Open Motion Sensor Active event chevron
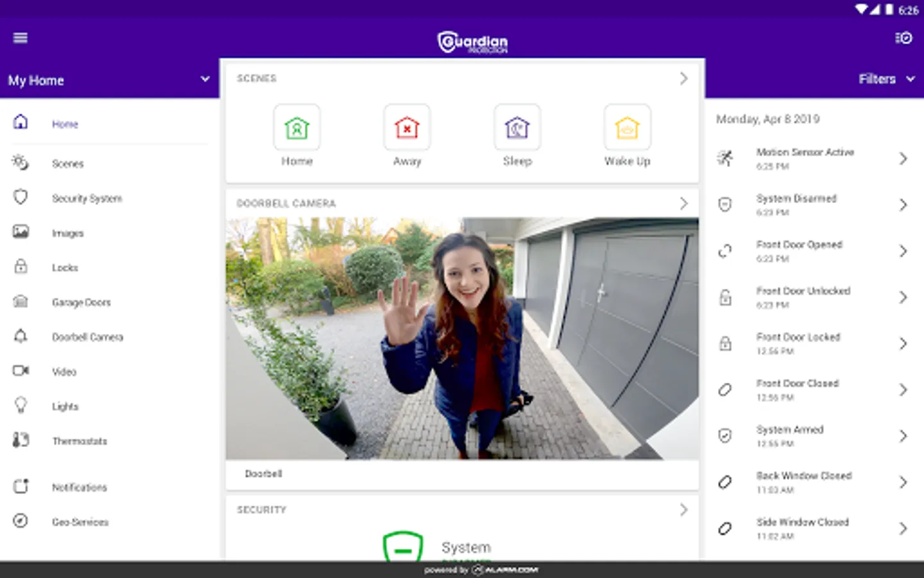Screen dimensions: 924x578 click(903, 159)
